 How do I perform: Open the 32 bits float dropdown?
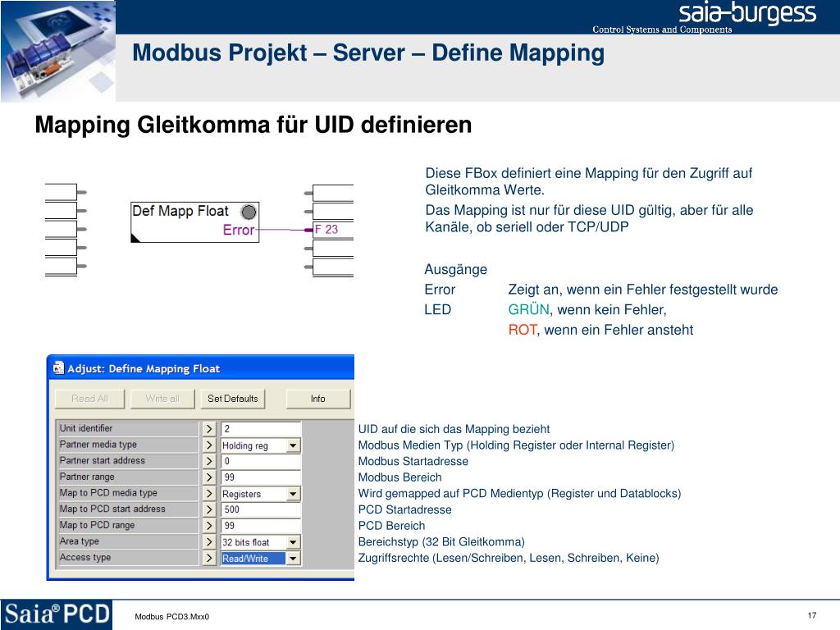coord(293,542)
